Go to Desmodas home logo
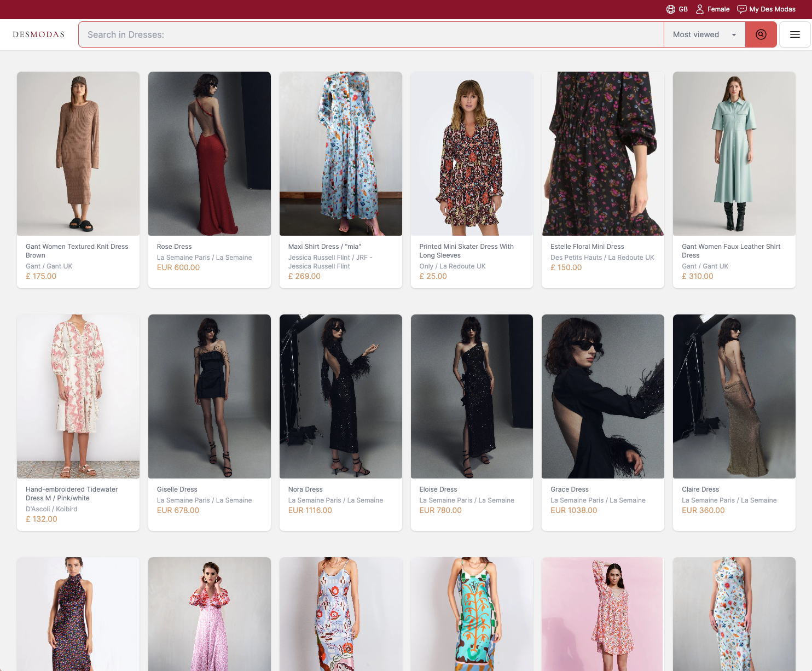Screen dimensions: 812x671 (38, 34)
